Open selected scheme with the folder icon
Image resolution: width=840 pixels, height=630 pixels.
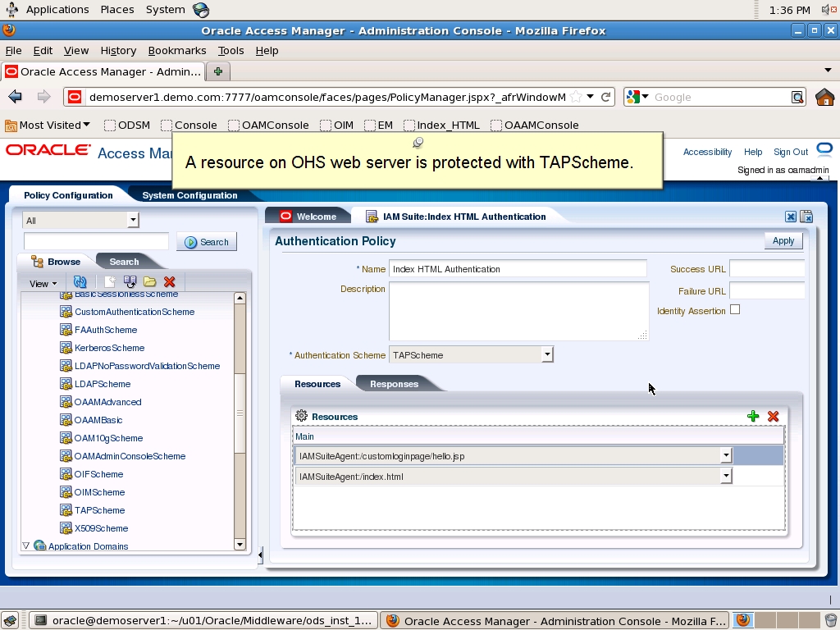[150, 282]
